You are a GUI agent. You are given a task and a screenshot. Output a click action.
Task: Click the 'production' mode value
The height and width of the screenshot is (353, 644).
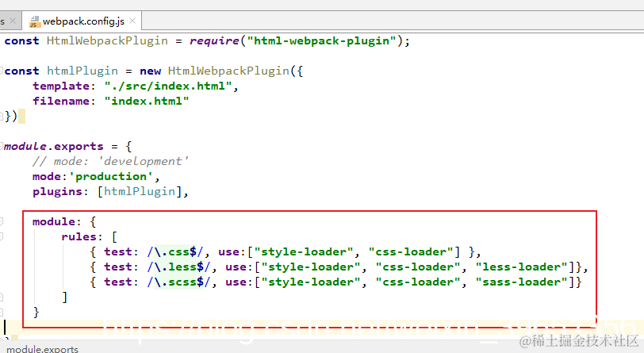click(111, 176)
